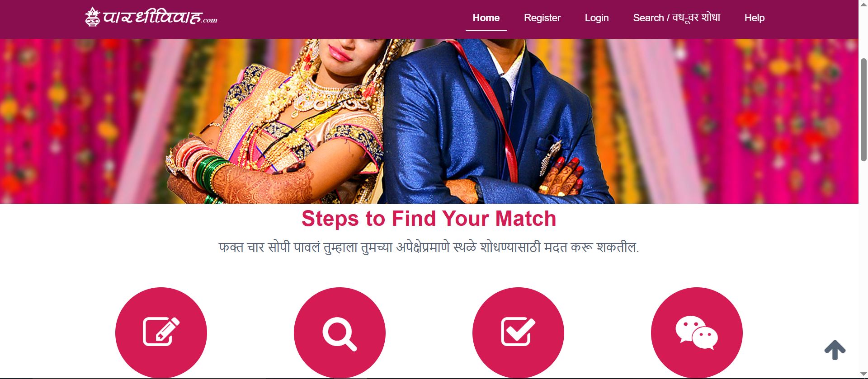Open the Help menu item
868x379 pixels.
pyautogui.click(x=754, y=18)
